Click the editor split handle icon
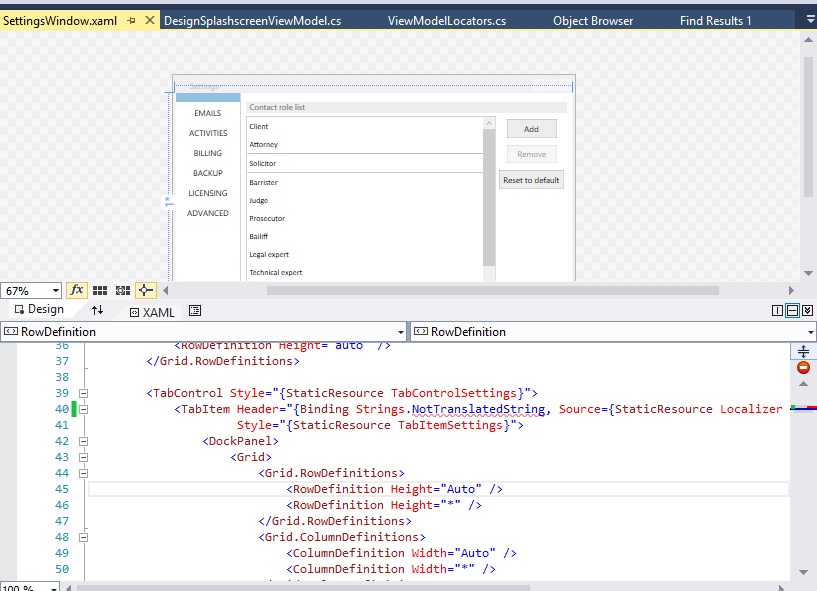This screenshot has height=591, width=817. [x=803, y=351]
